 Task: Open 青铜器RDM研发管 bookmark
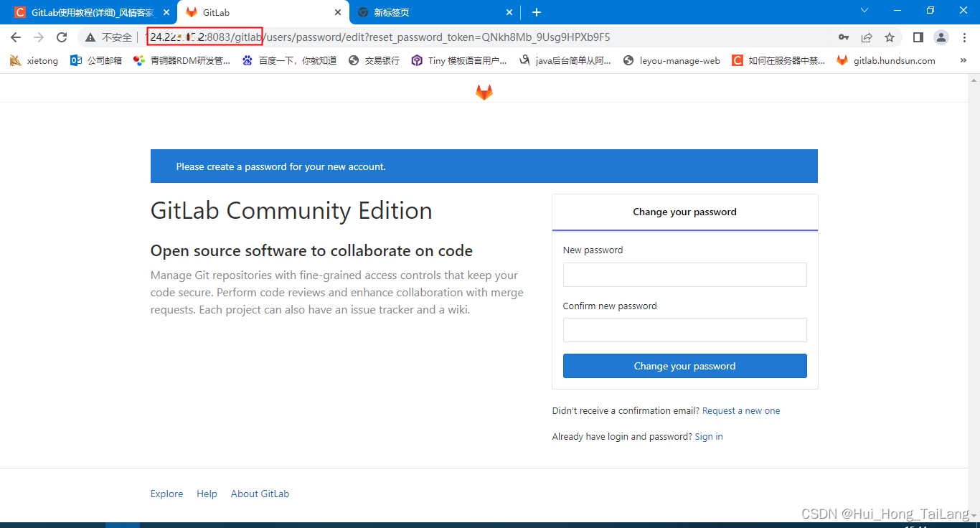coord(182,61)
